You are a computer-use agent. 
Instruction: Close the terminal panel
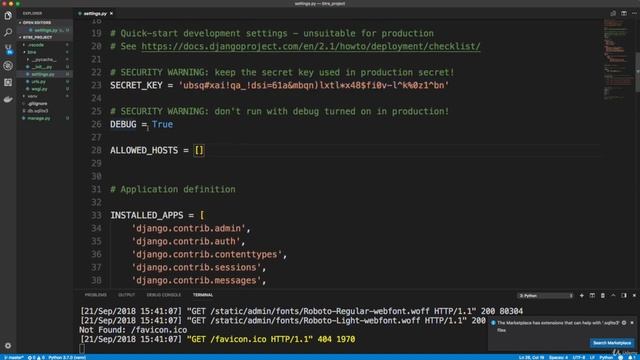[634, 296]
